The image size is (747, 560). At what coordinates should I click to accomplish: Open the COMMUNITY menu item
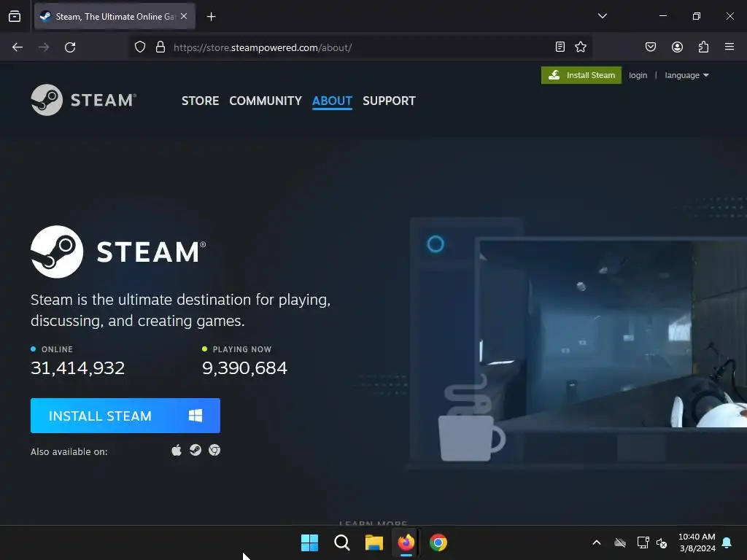tap(266, 101)
